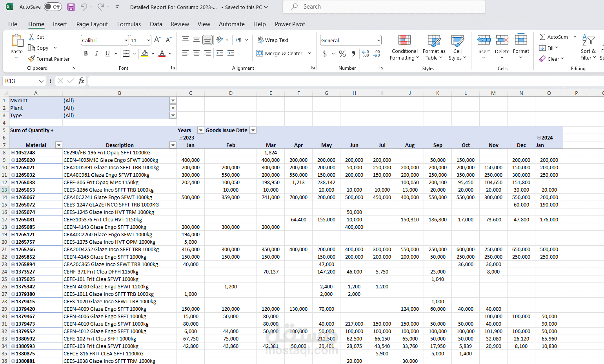This screenshot has height=364, width=604.
Task: Toggle the AutoSave switch
Action: pos(53,7)
